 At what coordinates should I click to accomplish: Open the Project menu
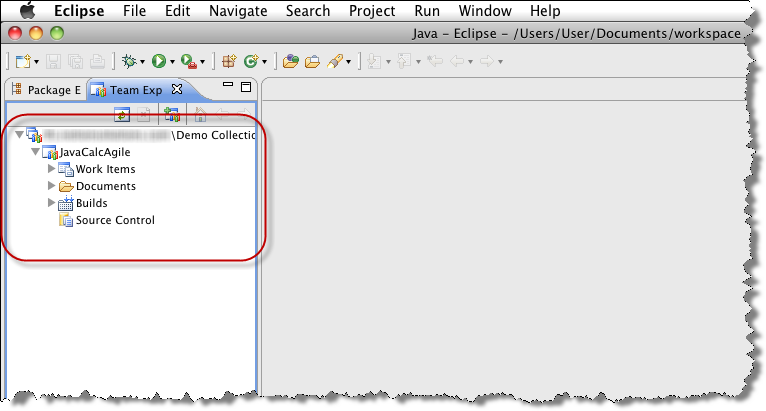(x=372, y=11)
